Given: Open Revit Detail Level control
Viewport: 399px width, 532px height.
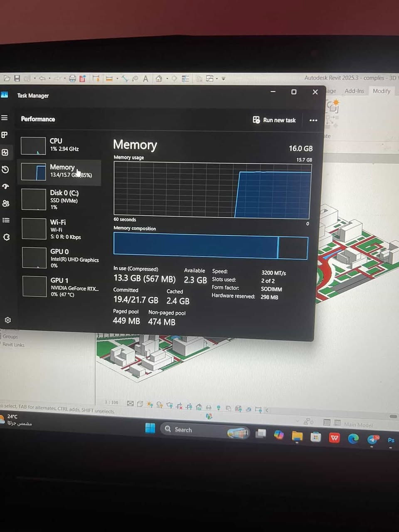Looking at the screenshot, I should [131, 403].
